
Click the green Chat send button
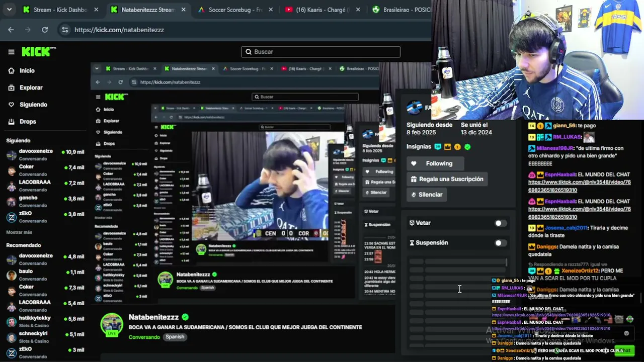(x=624, y=350)
